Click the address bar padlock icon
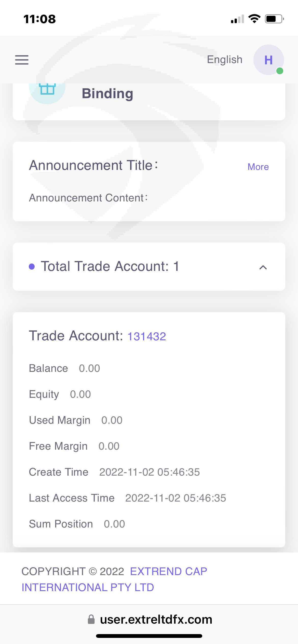298x644 pixels. (x=91, y=619)
